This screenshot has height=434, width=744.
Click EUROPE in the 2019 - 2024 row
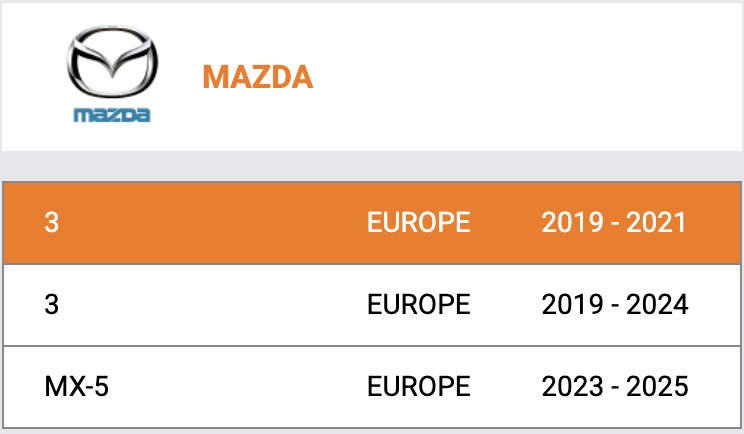[x=418, y=304]
